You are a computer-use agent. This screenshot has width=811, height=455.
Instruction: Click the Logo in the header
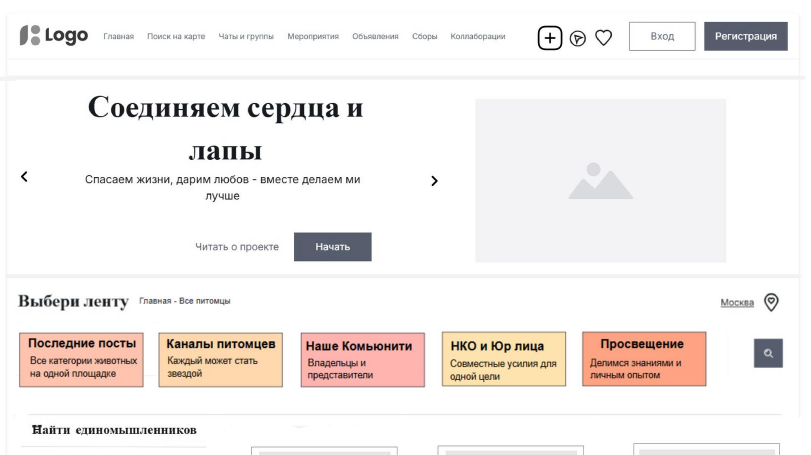pos(54,35)
